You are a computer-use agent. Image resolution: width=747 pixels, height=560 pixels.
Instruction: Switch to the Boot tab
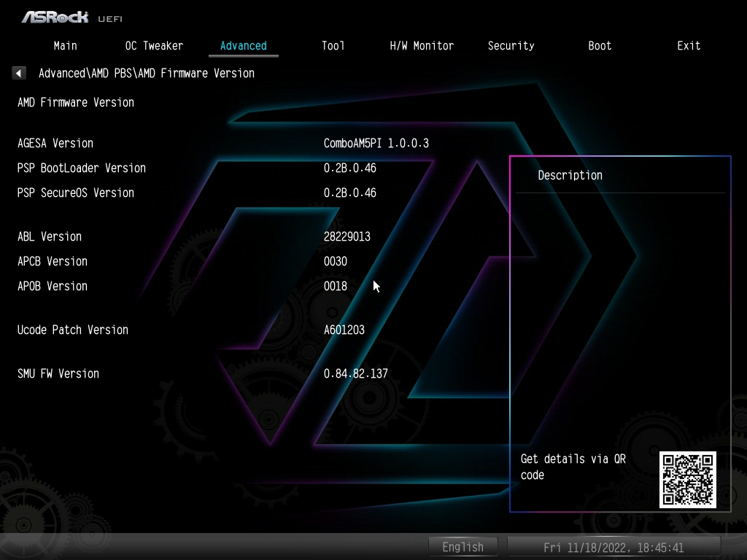(600, 46)
